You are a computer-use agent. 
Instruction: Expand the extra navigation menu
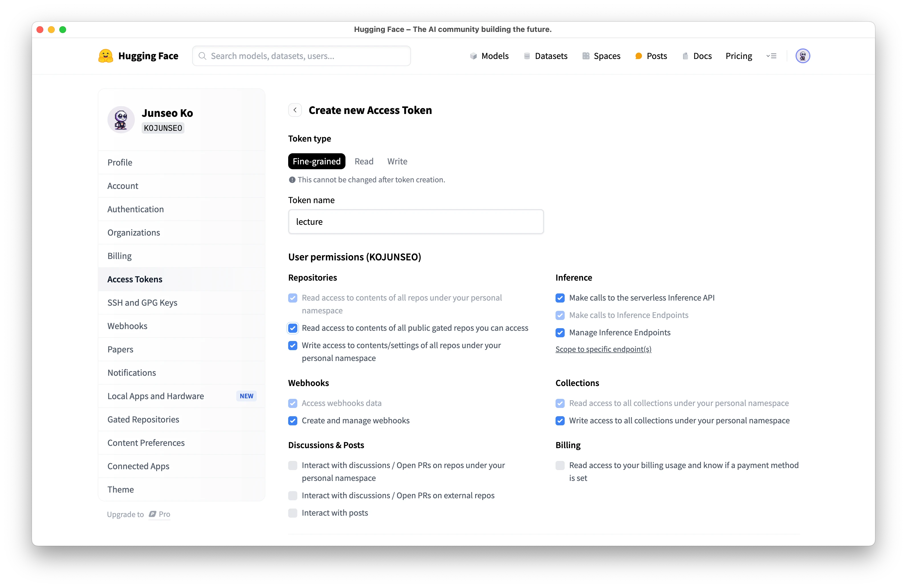pos(771,56)
